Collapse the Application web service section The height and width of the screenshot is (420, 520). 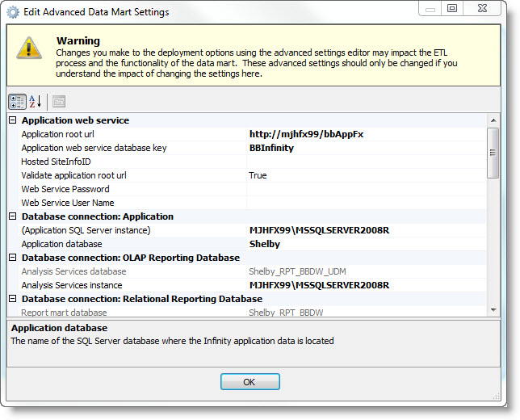pos(13,120)
